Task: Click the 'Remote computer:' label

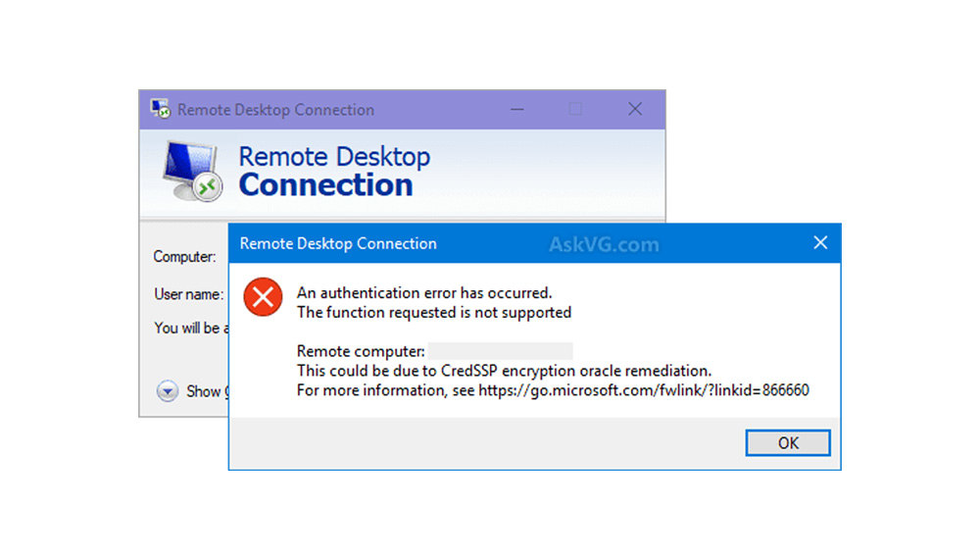Action: [361, 351]
